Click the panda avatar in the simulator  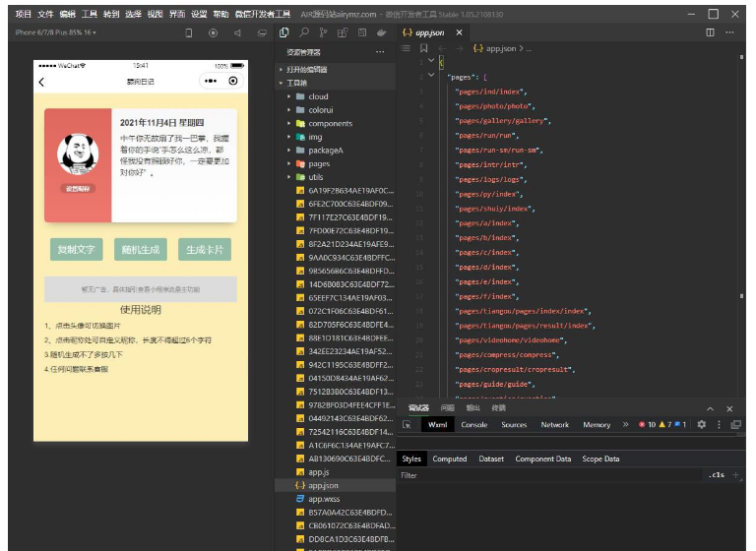(77, 155)
